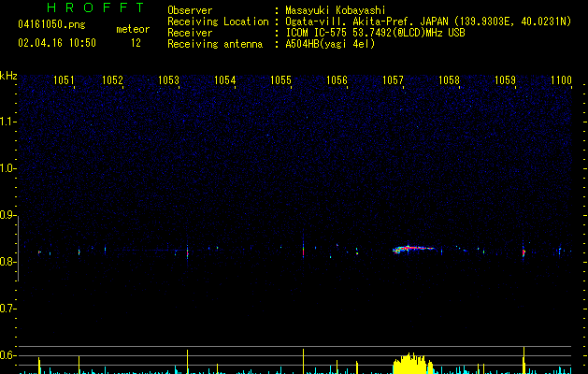Click the long meteor echo trace after 1057

point(413,249)
